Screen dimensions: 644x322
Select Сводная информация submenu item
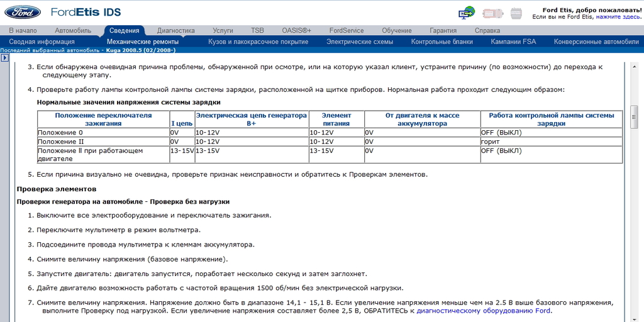tap(42, 42)
